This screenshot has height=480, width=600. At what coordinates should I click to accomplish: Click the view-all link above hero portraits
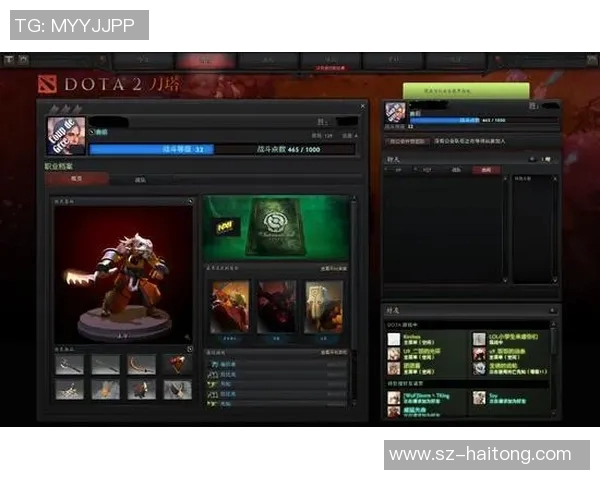(334, 269)
